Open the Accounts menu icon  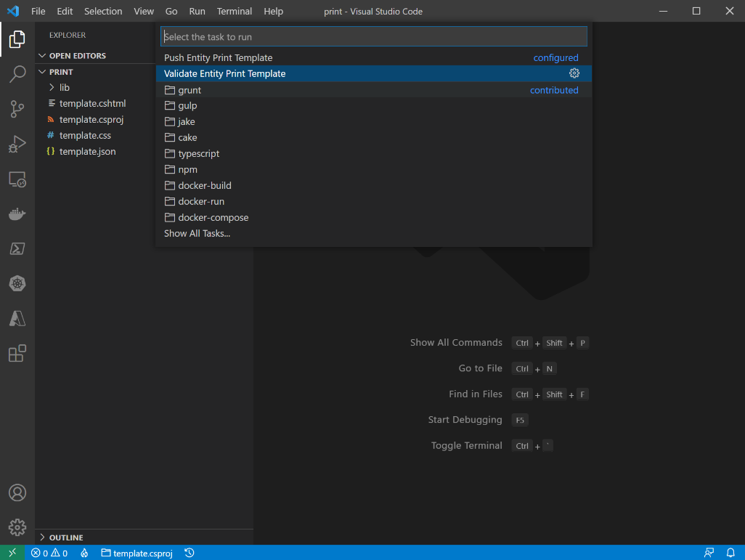[17, 492]
